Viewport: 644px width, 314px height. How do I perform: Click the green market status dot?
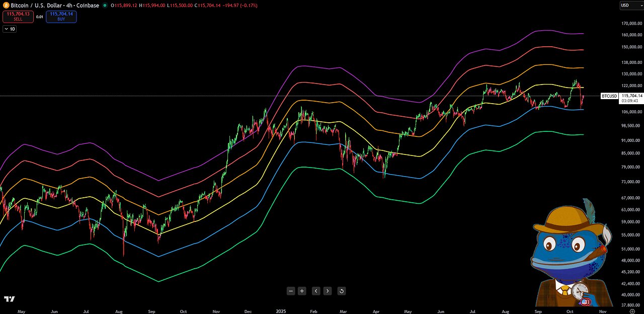click(105, 6)
